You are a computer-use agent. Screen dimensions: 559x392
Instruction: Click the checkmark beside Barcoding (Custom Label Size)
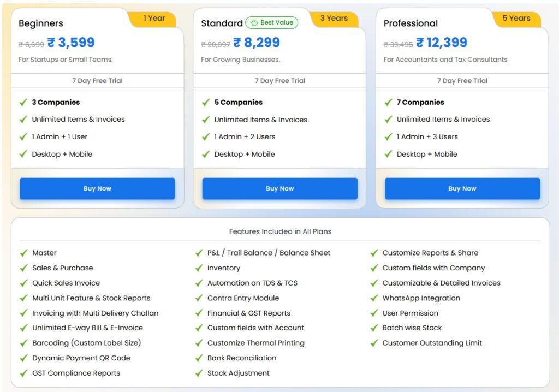23,343
